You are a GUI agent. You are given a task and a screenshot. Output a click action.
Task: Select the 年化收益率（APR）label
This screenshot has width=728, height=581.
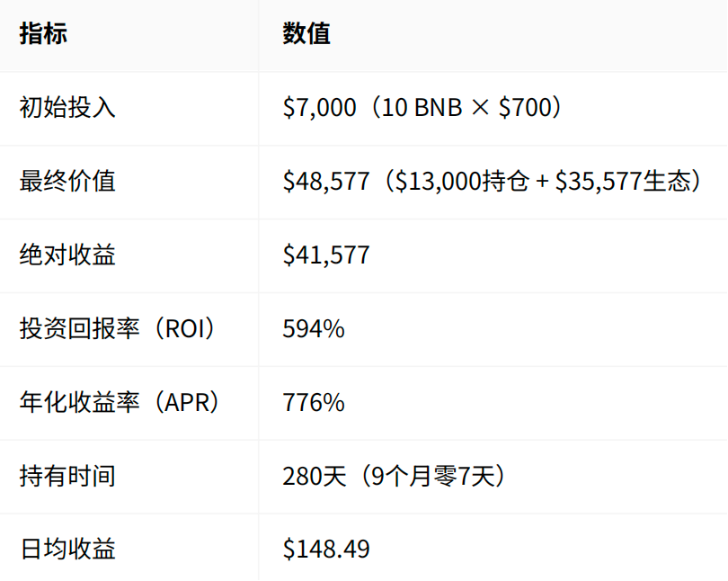(x=121, y=403)
